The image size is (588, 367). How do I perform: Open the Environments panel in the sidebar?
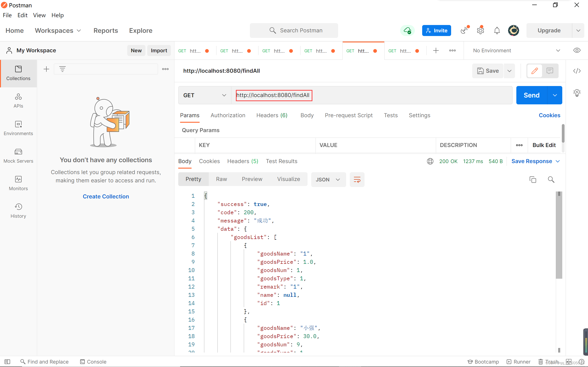(18, 128)
